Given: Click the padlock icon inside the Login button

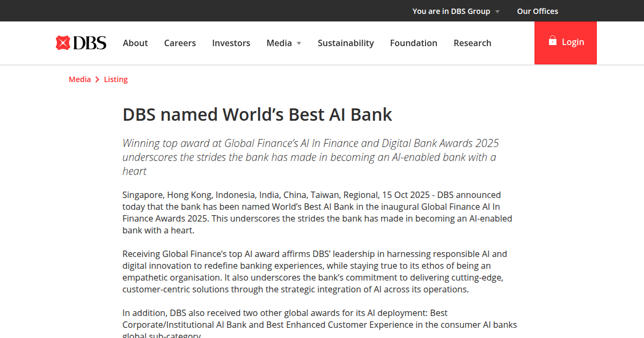Looking at the screenshot, I should point(552,41).
